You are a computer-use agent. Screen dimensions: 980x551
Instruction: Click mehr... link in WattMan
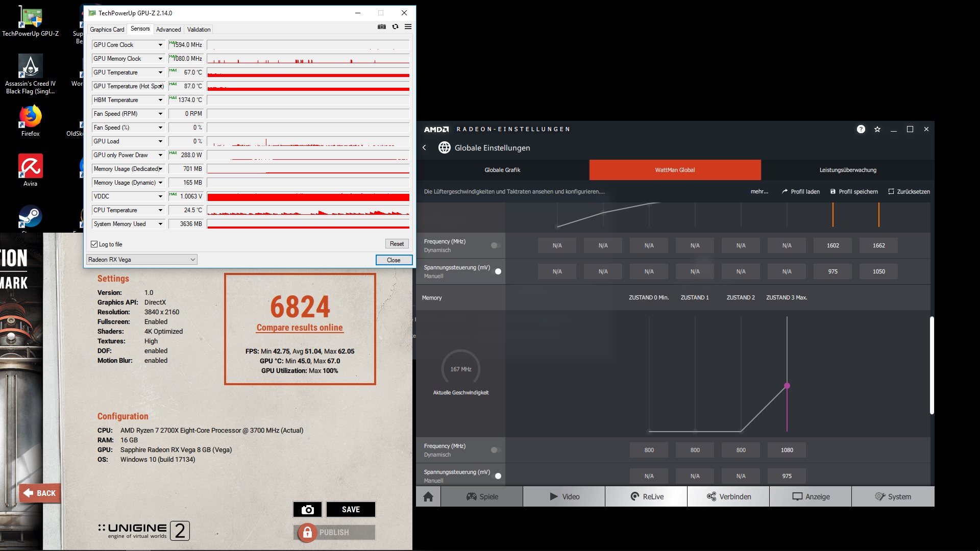[x=759, y=192]
